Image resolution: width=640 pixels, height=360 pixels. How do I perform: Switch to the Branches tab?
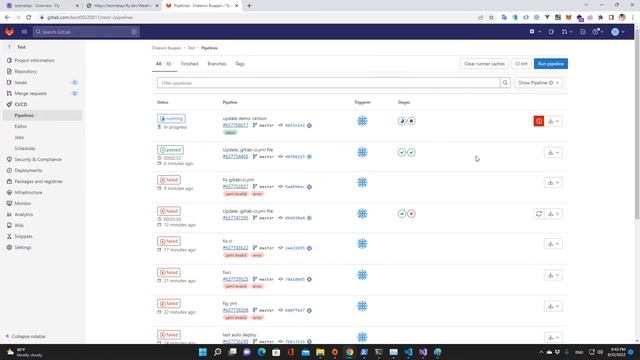[x=217, y=64]
